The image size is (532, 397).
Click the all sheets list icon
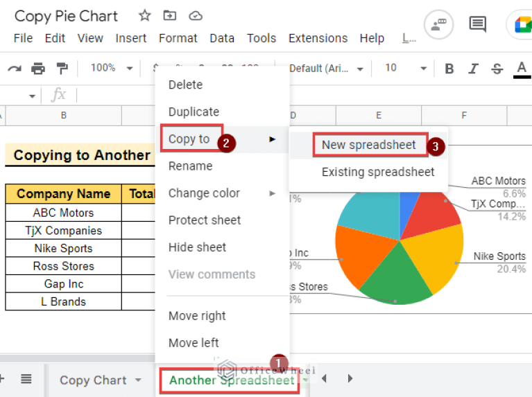[x=26, y=379]
